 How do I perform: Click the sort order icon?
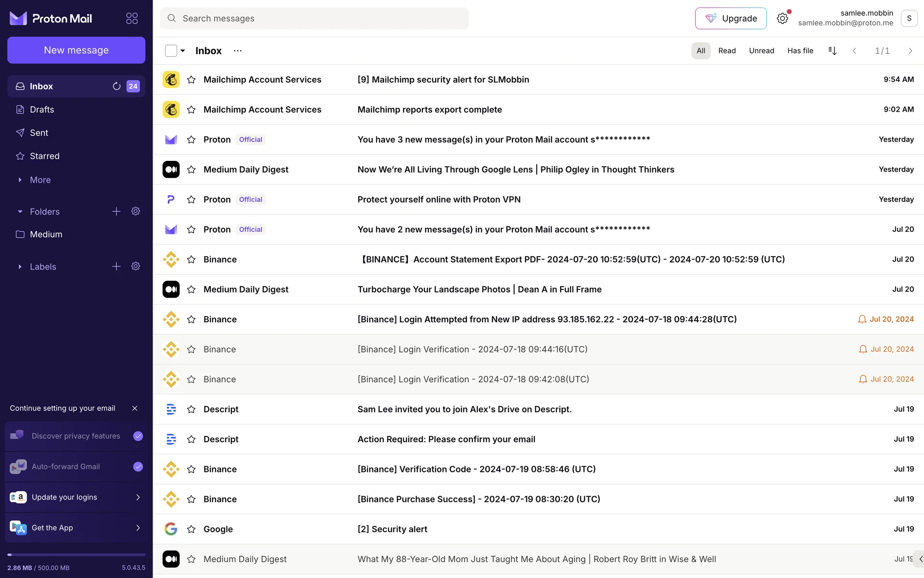coord(833,51)
